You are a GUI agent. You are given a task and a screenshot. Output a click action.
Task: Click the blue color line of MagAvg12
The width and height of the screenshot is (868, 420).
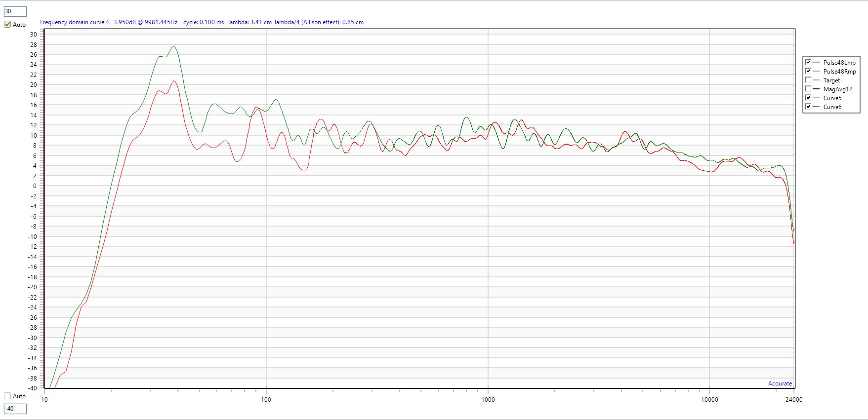(816, 89)
